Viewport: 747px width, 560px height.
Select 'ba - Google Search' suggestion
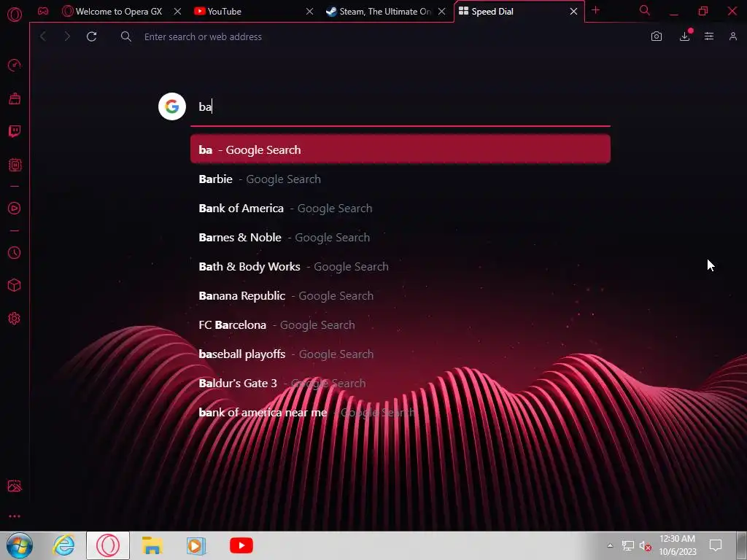tap(400, 149)
